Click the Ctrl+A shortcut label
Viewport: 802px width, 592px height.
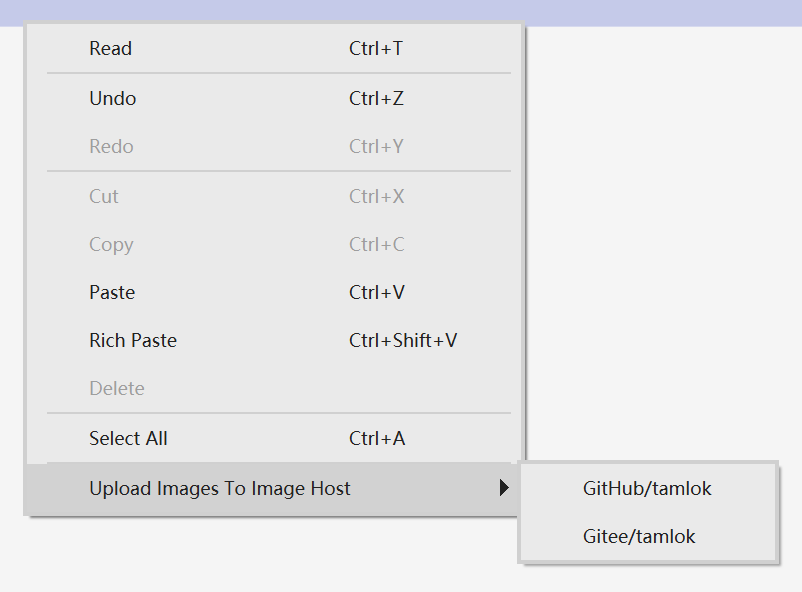(x=377, y=438)
